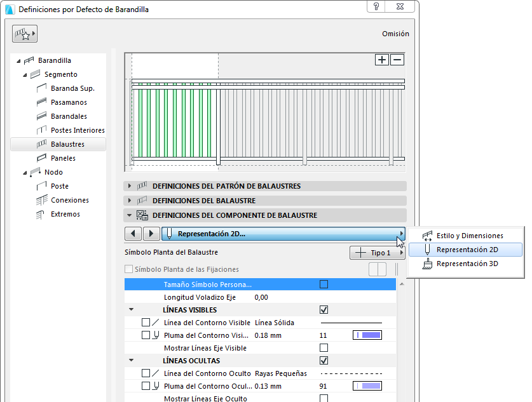Click the dashed line preview of Rayas Pequeñas

pos(351,373)
